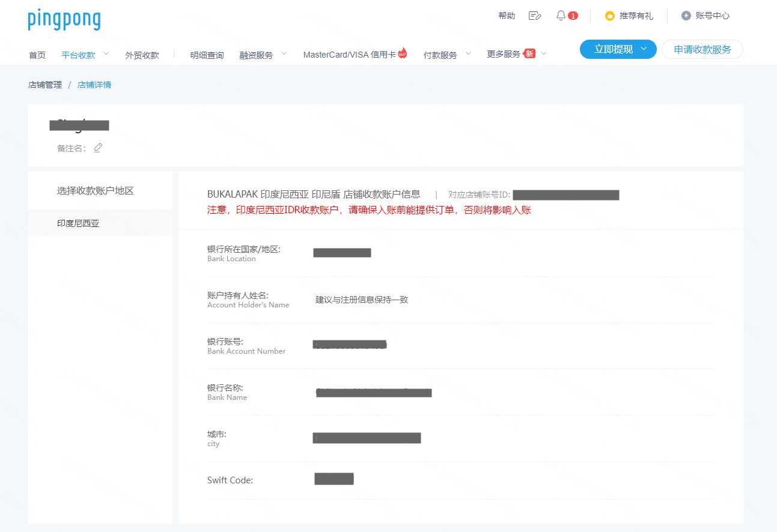Open 付款服务 menu
The width and height of the screenshot is (777, 532).
440,55
